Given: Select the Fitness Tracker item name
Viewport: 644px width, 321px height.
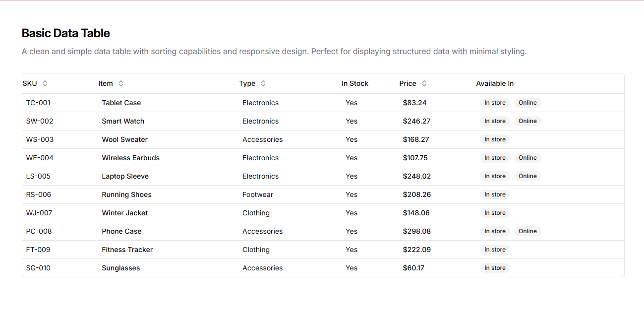Looking at the screenshot, I should (x=127, y=250).
